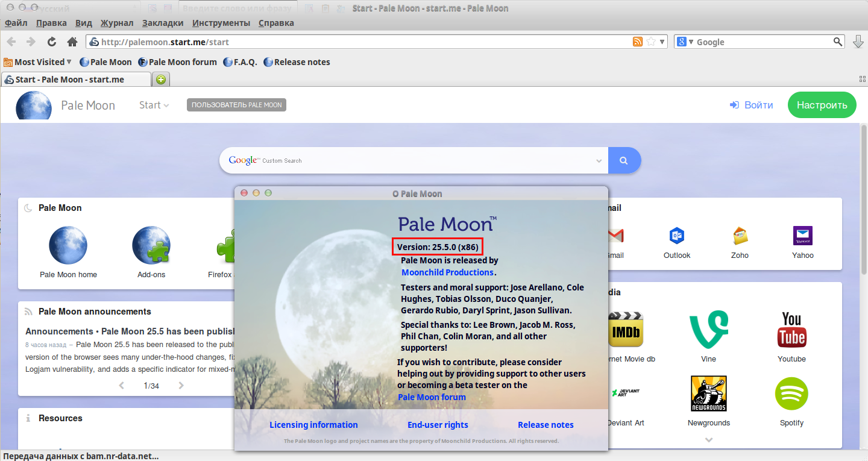Screen dimensions: 868x461
Task: Open the Spotify shortcut
Action: coord(791,394)
